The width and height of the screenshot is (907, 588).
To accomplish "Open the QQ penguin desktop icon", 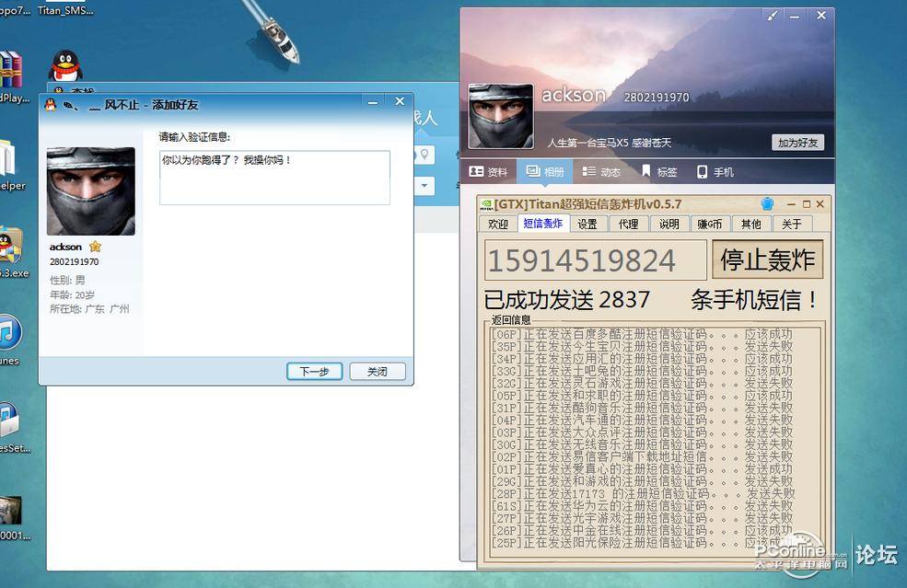I will click(66, 66).
